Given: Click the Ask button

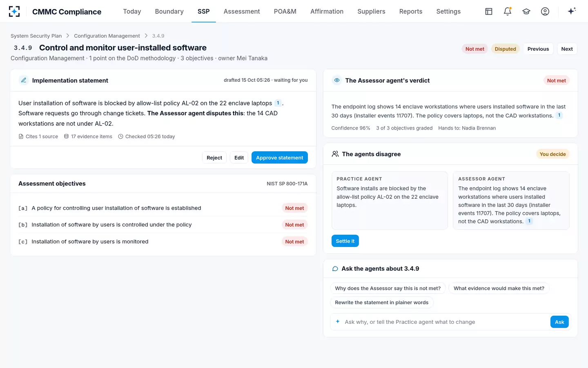Looking at the screenshot, I should pos(559,322).
